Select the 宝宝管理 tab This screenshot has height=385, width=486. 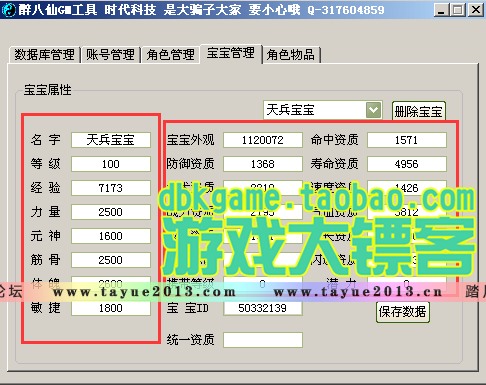231,53
